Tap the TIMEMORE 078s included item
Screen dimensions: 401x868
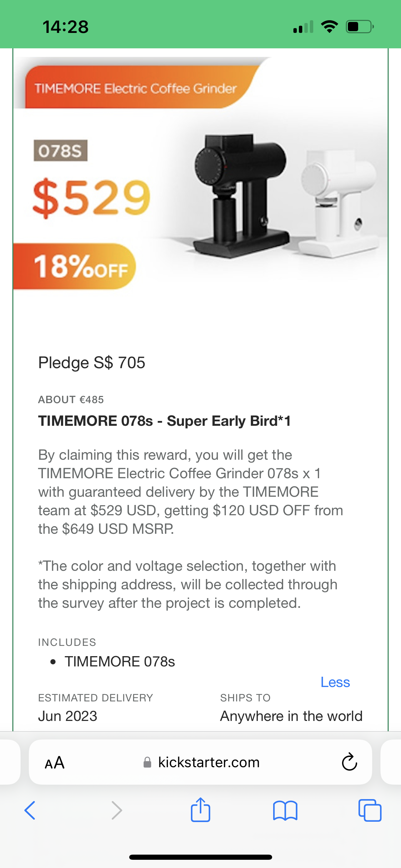(120, 662)
